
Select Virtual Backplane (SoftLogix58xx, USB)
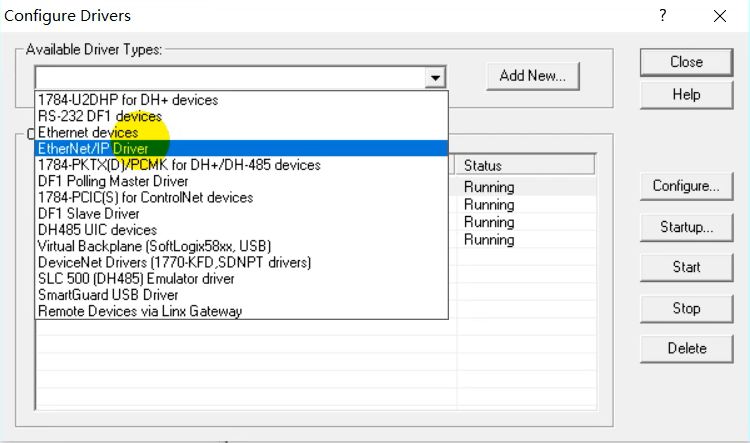click(242, 246)
